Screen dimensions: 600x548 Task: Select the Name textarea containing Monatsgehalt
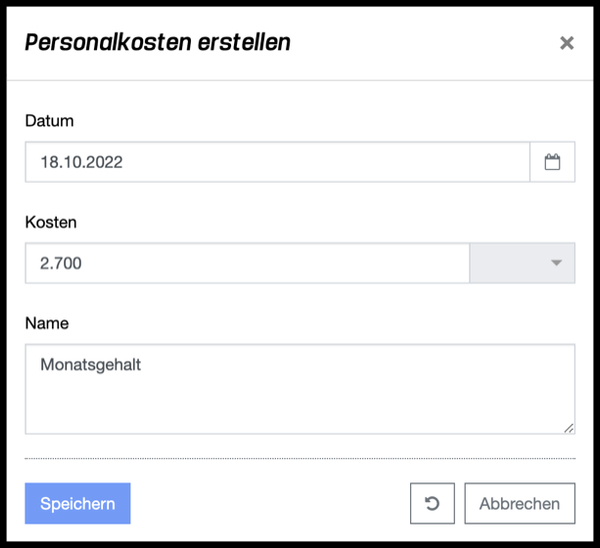click(x=300, y=389)
